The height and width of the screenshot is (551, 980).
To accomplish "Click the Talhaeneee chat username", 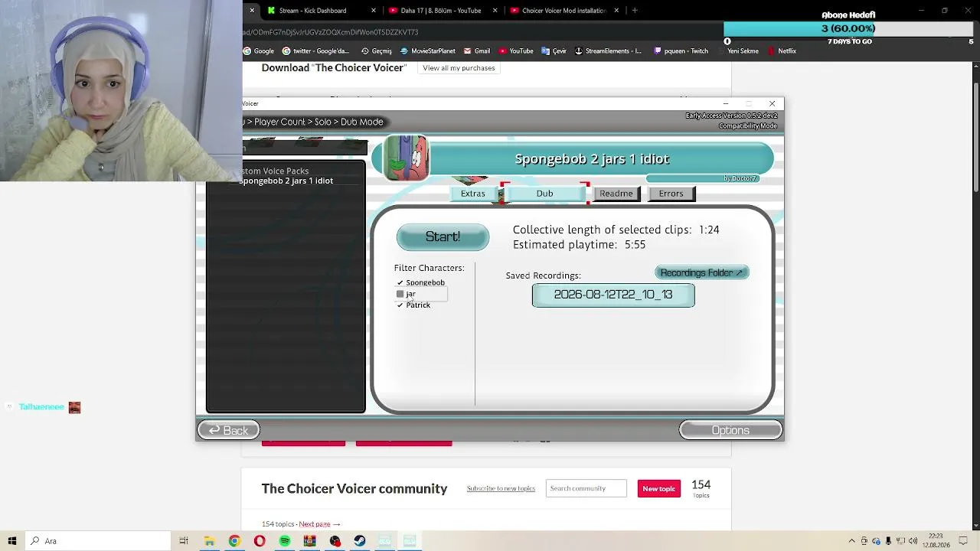I will pos(41,407).
